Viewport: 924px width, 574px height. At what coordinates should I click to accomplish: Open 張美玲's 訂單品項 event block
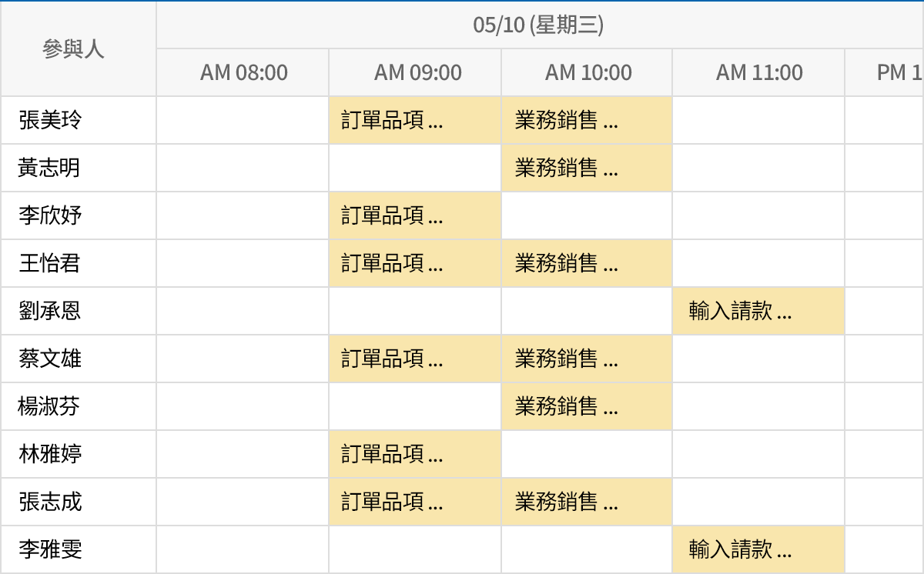click(x=413, y=120)
